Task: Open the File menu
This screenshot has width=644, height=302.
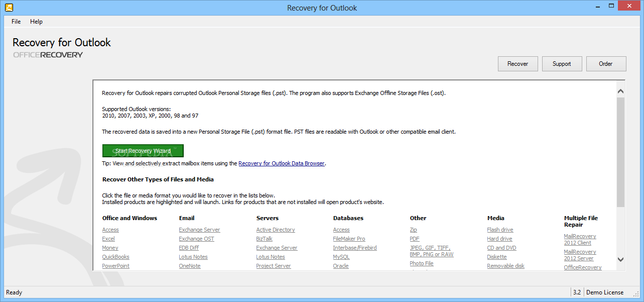Action: 16,22
